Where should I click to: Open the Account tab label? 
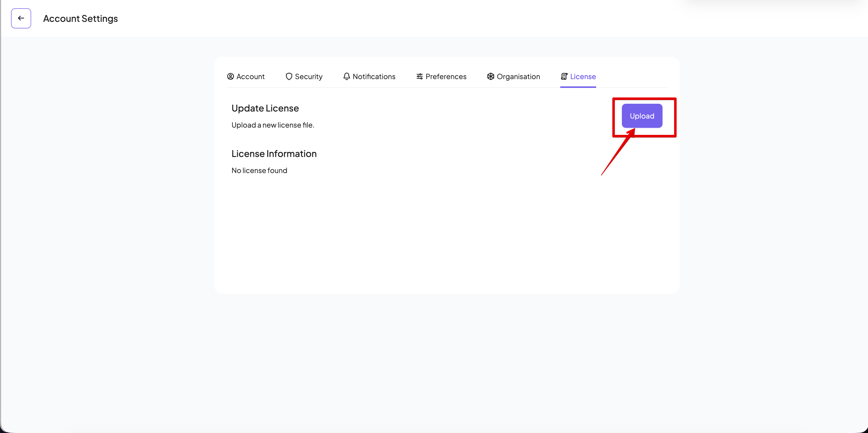pos(250,77)
